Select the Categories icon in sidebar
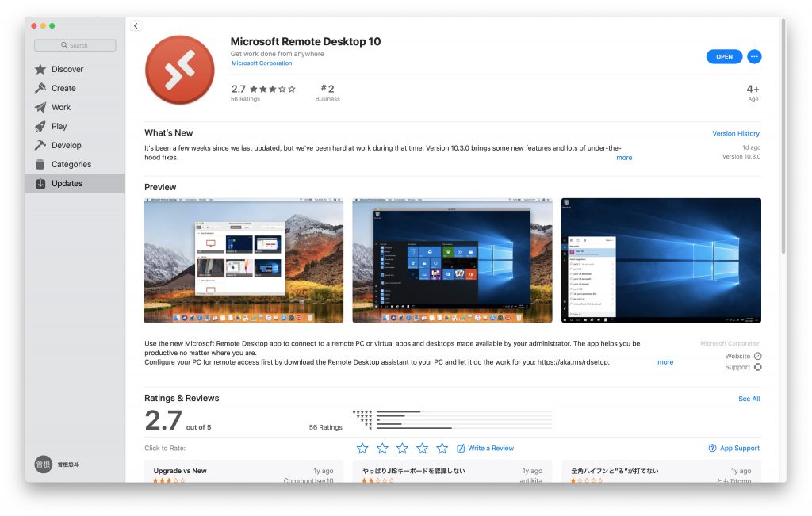Viewport: 812px width, 516px height. (40, 165)
